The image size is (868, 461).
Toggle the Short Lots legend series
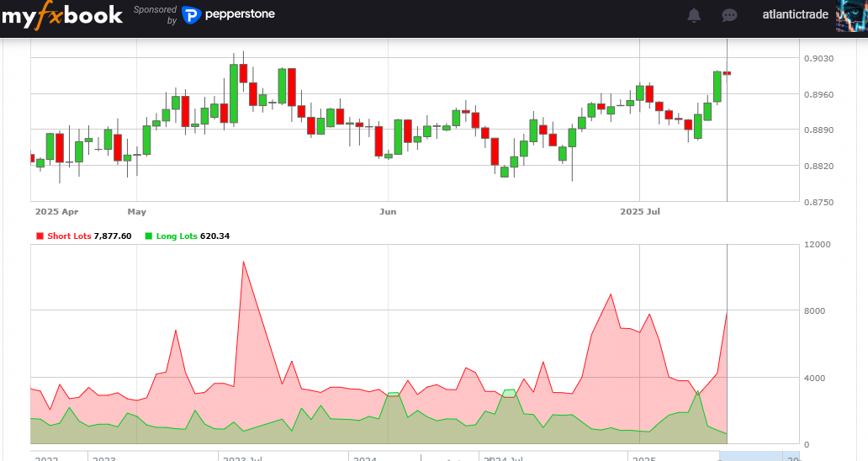click(83, 236)
